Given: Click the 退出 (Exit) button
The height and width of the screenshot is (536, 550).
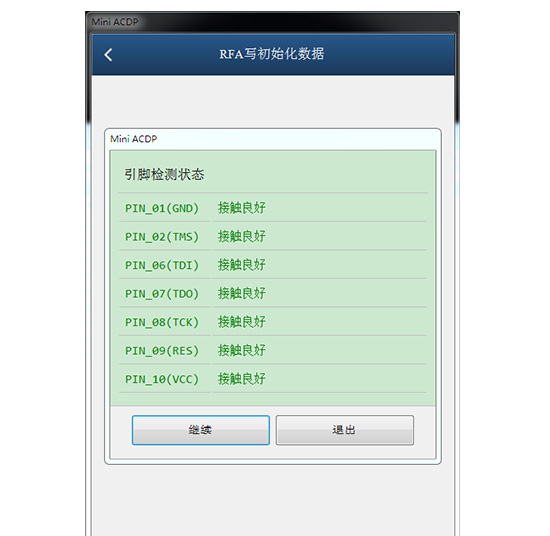Looking at the screenshot, I should [345, 430].
